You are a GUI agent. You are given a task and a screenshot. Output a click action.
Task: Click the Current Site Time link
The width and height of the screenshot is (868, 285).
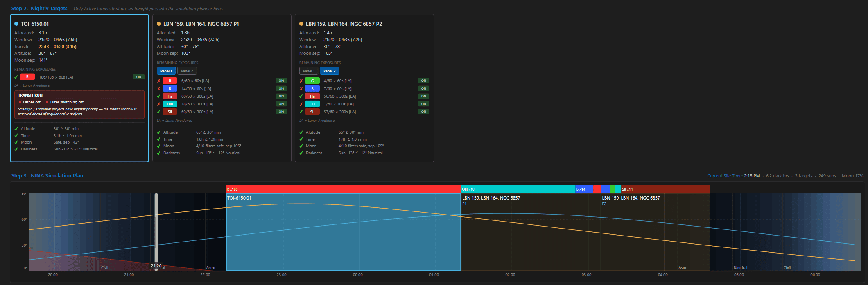(725, 176)
